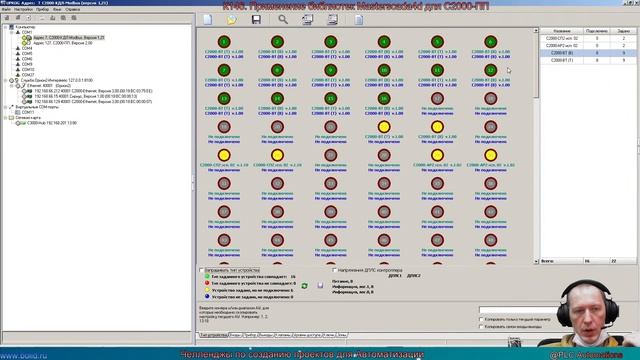Select yellow device circle number 30

pyautogui.click(x=491, y=155)
